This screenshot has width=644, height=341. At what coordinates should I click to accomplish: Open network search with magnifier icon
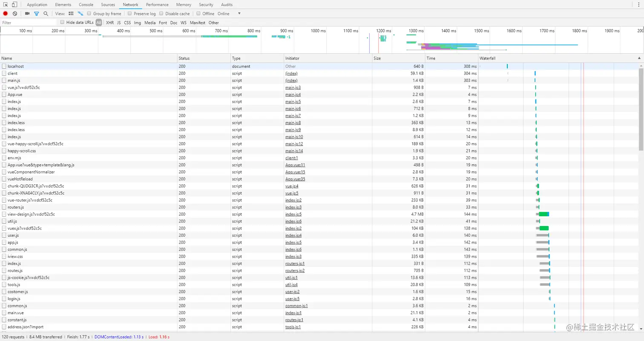(x=46, y=14)
